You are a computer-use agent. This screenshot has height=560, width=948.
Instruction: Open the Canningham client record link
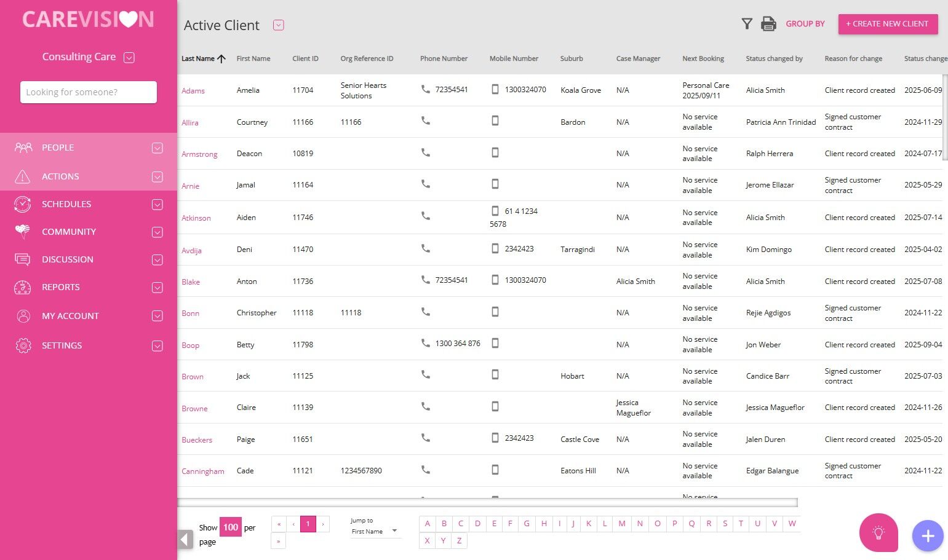coord(203,471)
